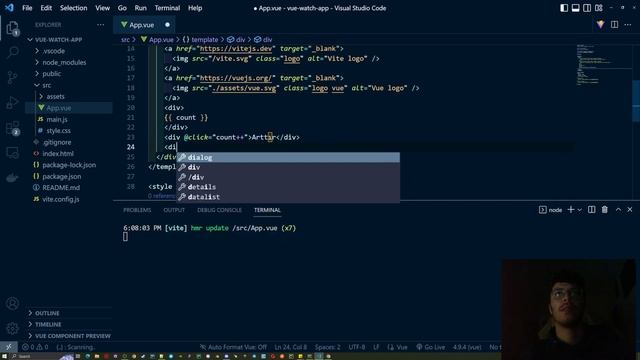Switch to the PROBLEMS tab
The image size is (640, 360).
137,210
